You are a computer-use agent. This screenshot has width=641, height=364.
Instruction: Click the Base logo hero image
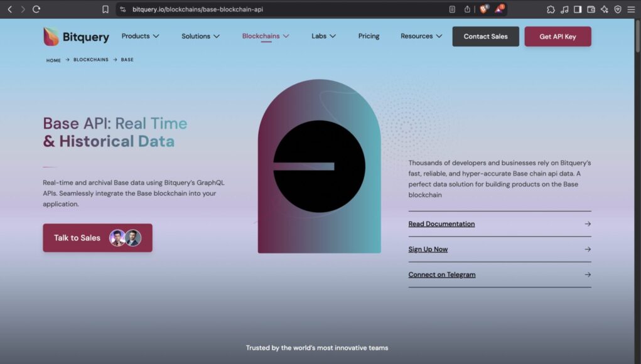pos(320,166)
